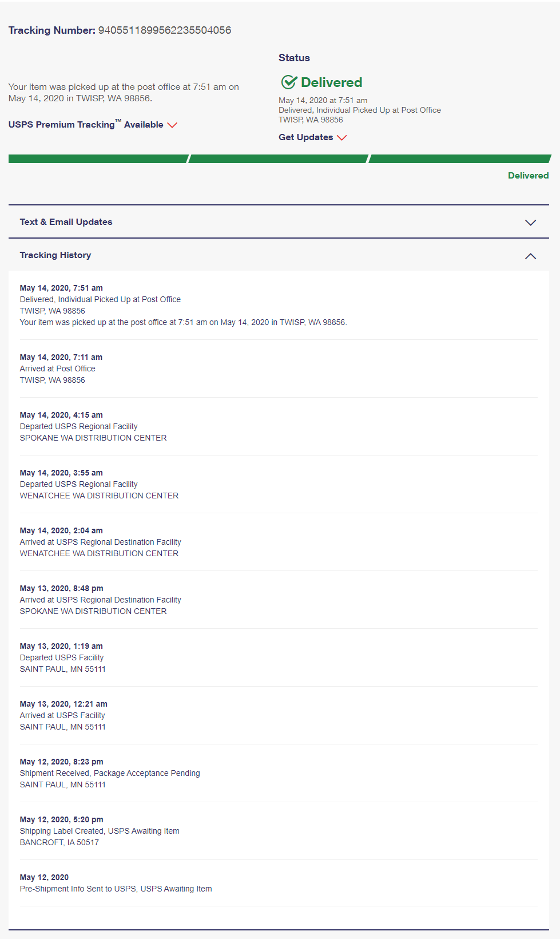The image size is (560, 939).
Task: Select the Tracking History header
Action: 279,255
